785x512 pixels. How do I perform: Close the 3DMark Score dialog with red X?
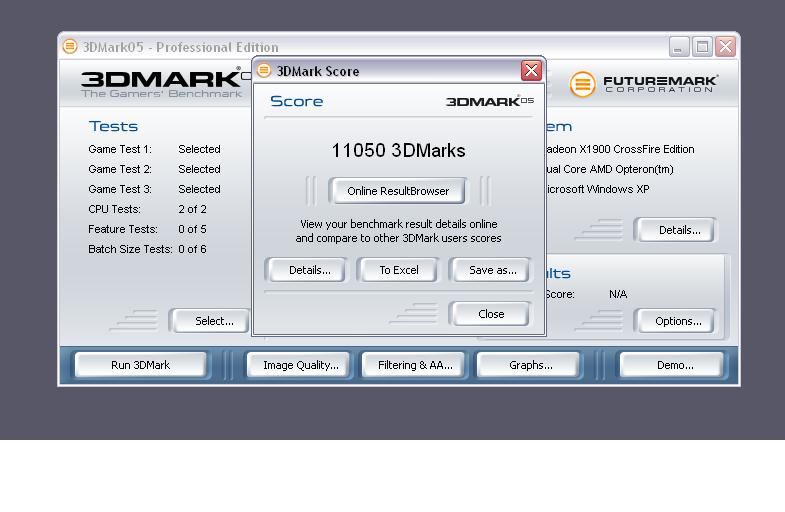pyautogui.click(x=531, y=70)
